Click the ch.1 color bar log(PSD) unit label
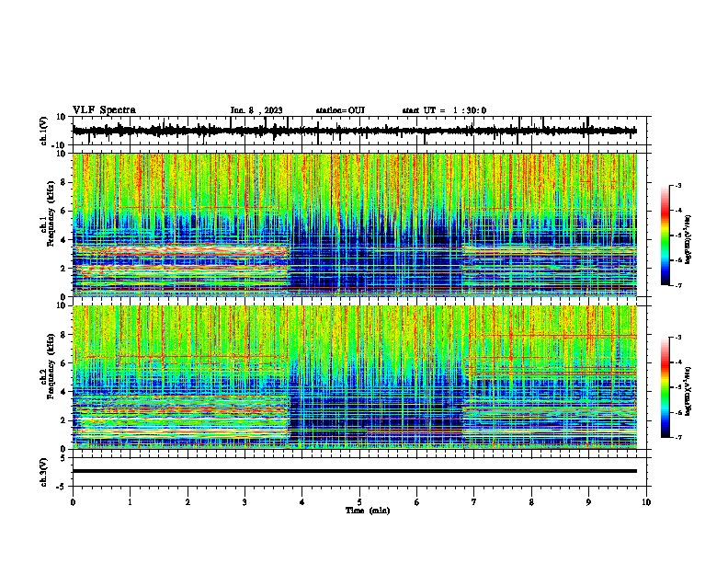Screen dimensions: 728x563 coord(688,240)
